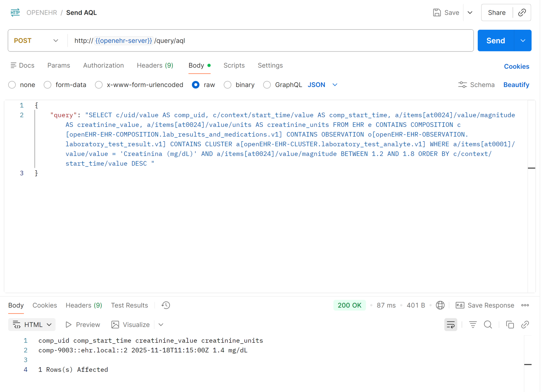Click the filter response icon

click(473, 325)
